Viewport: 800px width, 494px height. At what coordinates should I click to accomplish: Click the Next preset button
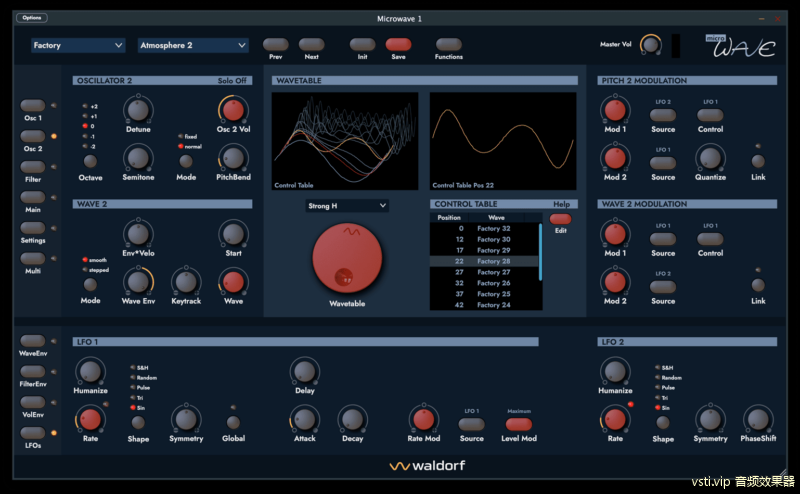(x=311, y=44)
